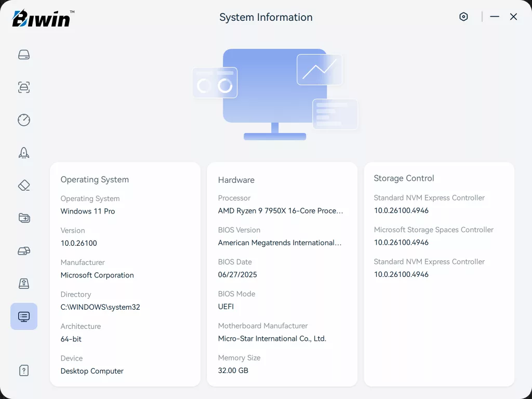Click the Storage Control card heading
Viewport: 532px width, 399px height.
pos(404,178)
